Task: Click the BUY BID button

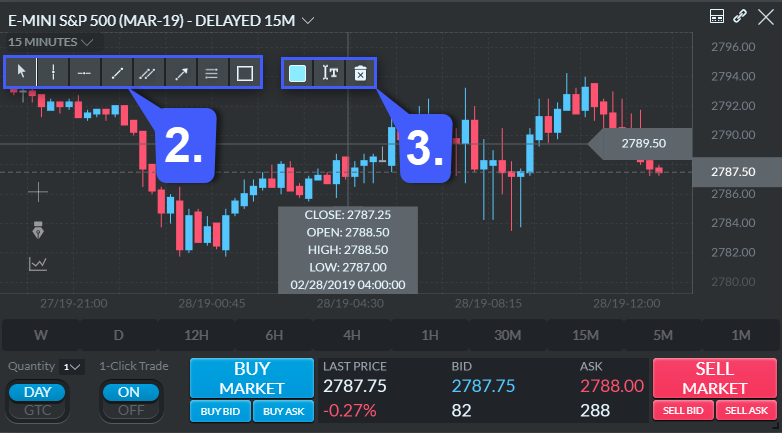Action: [220, 411]
